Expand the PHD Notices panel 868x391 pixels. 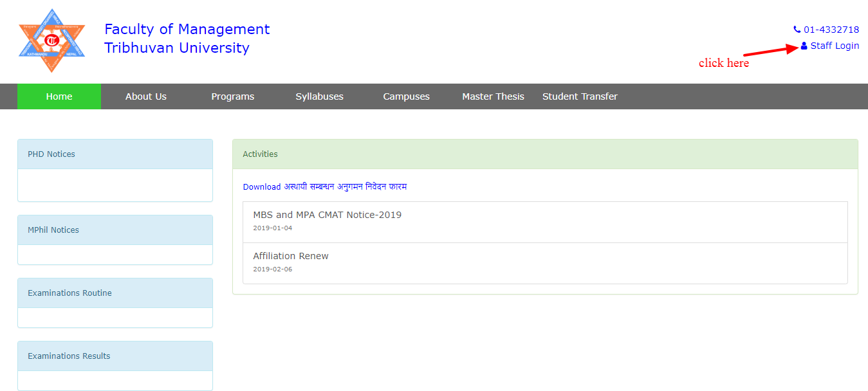[x=51, y=154]
